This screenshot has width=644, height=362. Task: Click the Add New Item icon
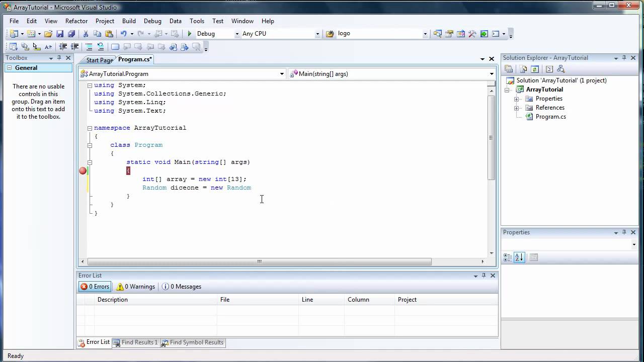(x=31, y=34)
